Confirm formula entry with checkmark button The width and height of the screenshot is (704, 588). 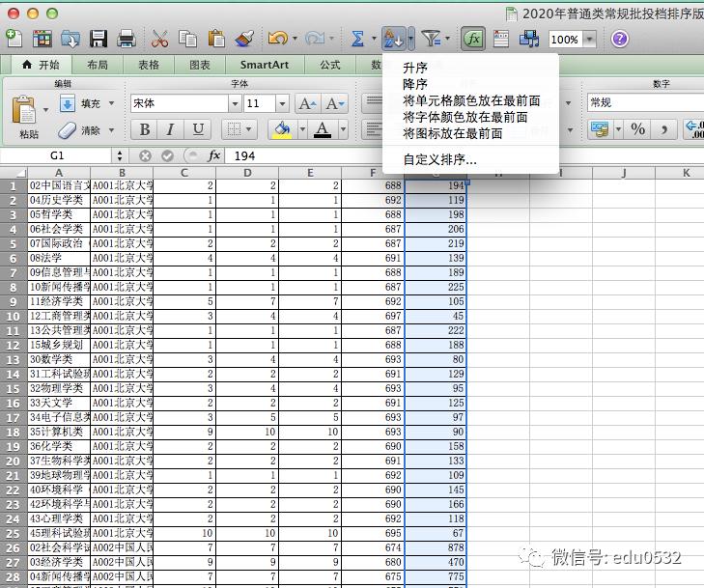(167, 155)
